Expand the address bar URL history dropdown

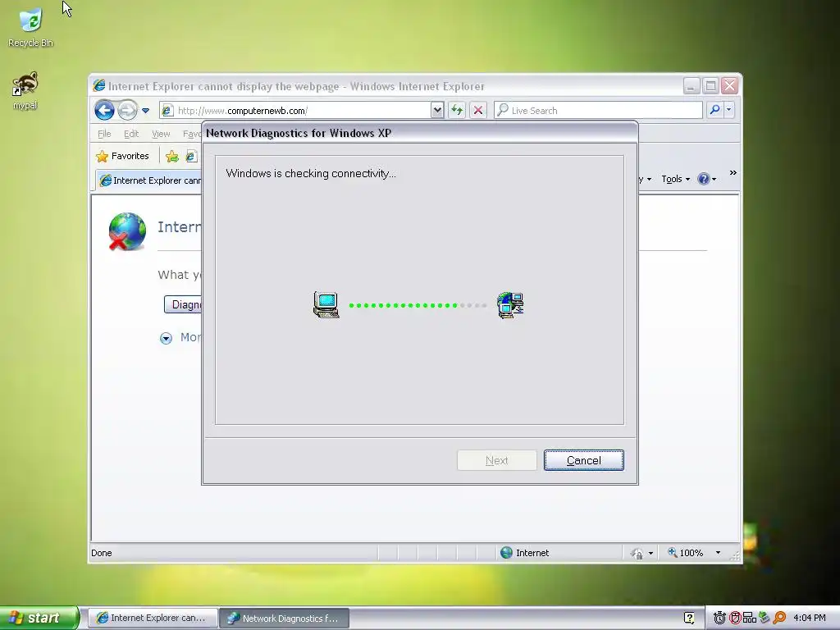pyautogui.click(x=437, y=111)
